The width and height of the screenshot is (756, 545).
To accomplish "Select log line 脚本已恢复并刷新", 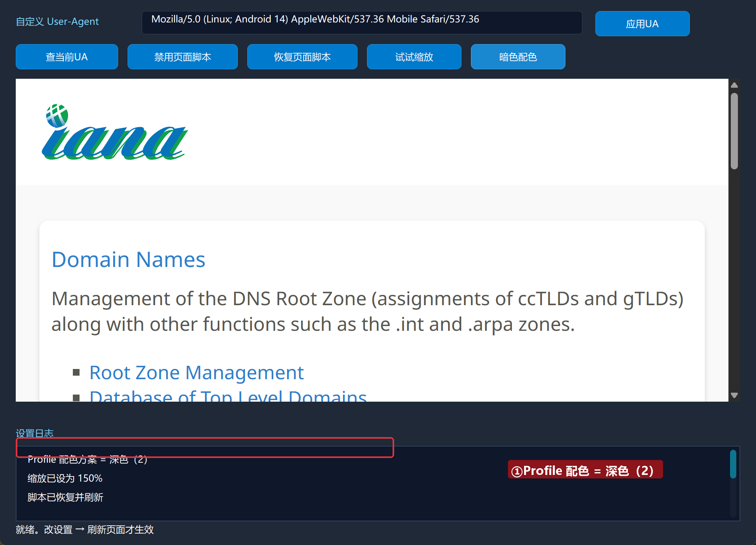I will 65,497.
